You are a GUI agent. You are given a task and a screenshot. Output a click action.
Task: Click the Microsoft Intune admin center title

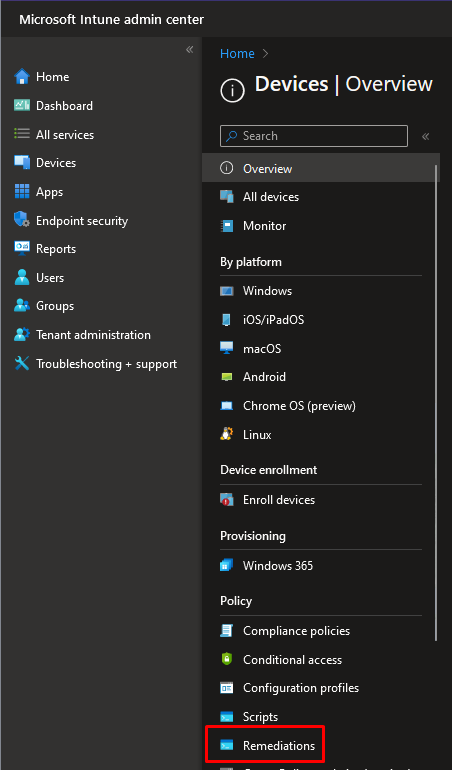pyautogui.click(x=112, y=20)
